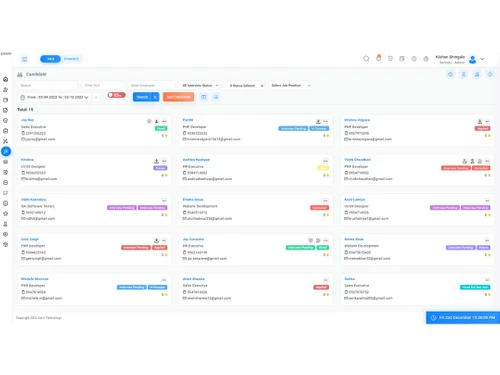Click green status badge on Jay Roy card

coord(161,128)
